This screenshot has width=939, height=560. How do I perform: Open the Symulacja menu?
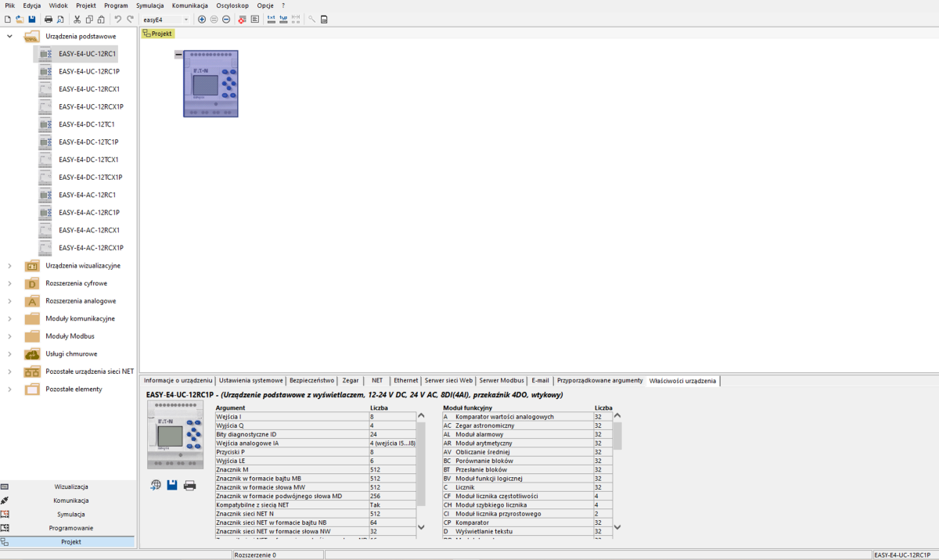[x=149, y=5]
